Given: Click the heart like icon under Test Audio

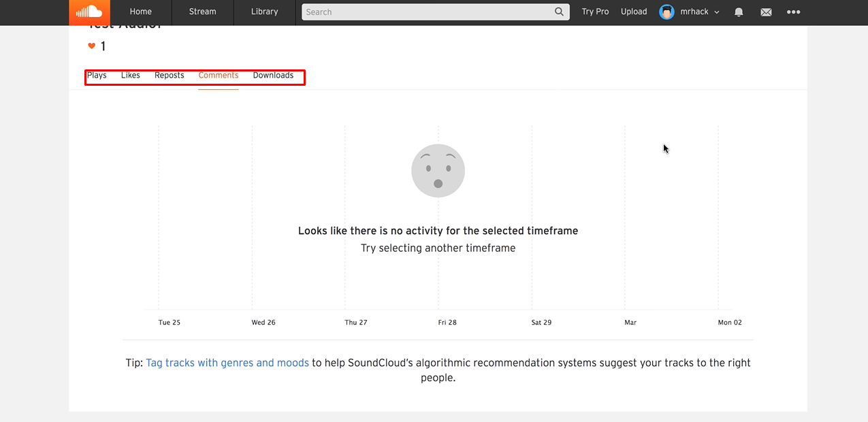Looking at the screenshot, I should click(x=91, y=46).
